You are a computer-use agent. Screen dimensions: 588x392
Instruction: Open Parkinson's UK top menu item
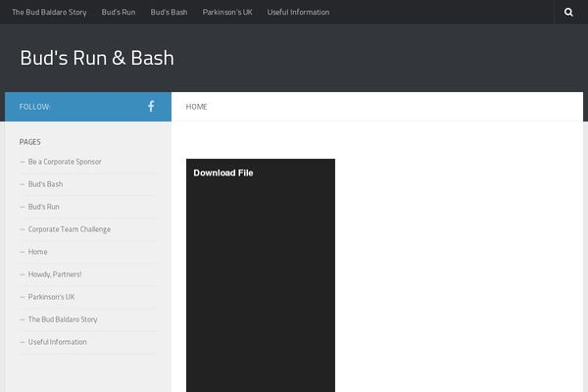227,13
